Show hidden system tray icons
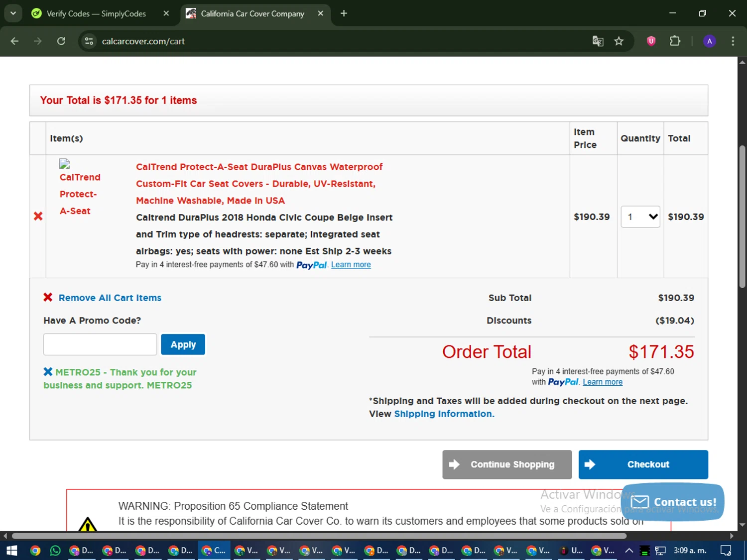Screen dimensions: 747x560 coord(629,550)
